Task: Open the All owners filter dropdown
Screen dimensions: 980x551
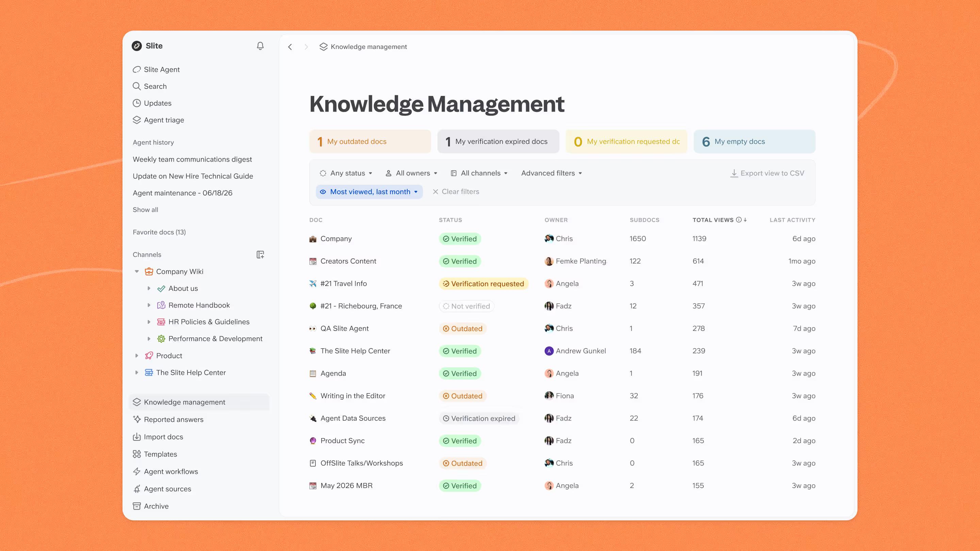Action: click(x=412, y=173)
